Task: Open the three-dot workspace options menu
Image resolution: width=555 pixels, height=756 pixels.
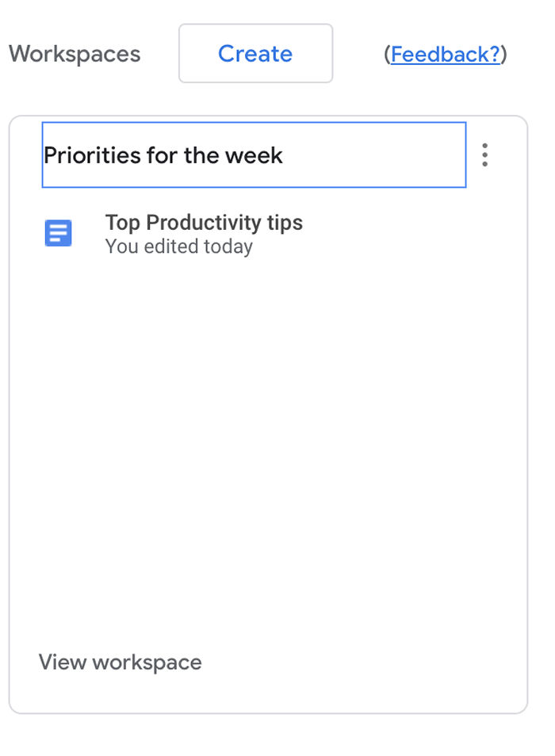Action: 484,155
